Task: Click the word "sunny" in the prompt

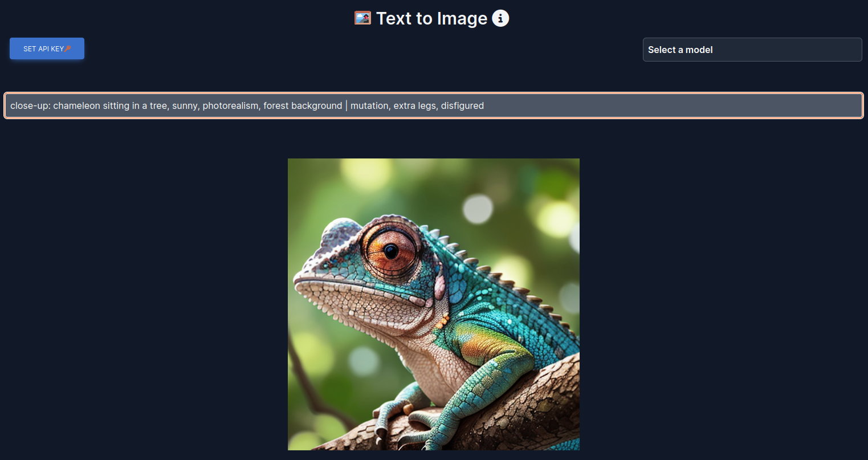Action: (x=185, y=105)
